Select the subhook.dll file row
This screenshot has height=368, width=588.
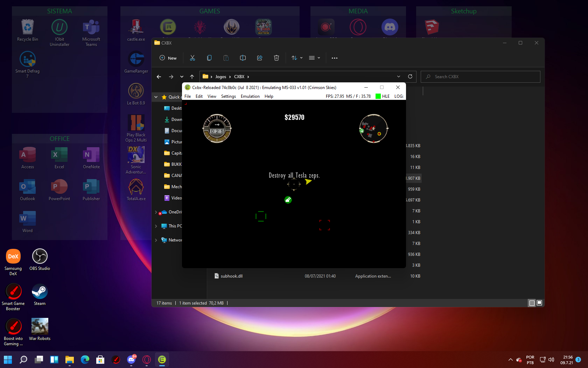317,276
